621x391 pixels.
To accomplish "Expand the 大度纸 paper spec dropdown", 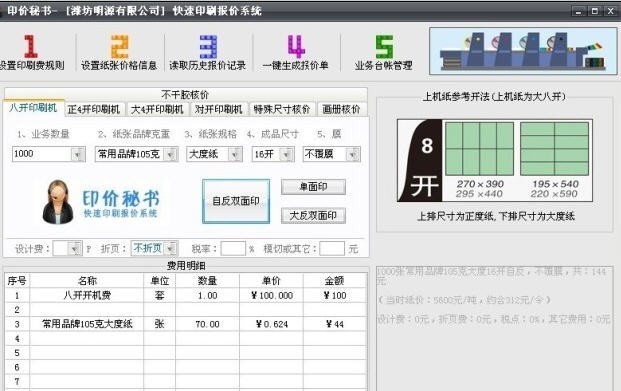I will [235, 154].
